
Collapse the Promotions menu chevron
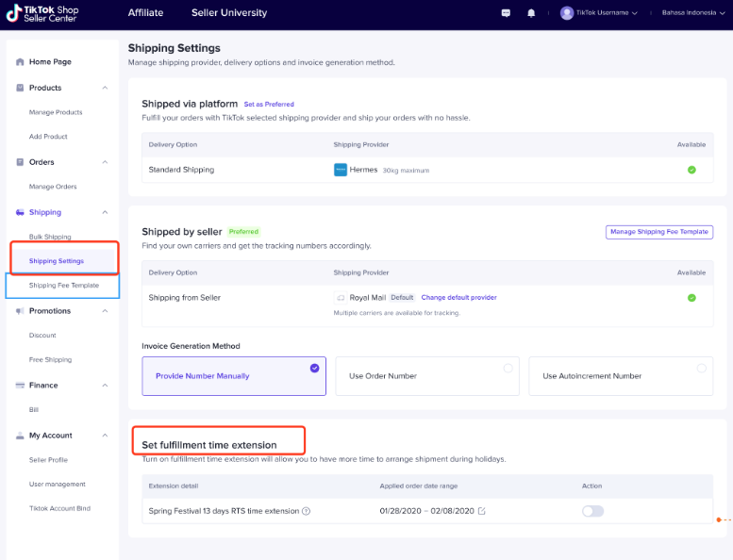pos(105,311)
